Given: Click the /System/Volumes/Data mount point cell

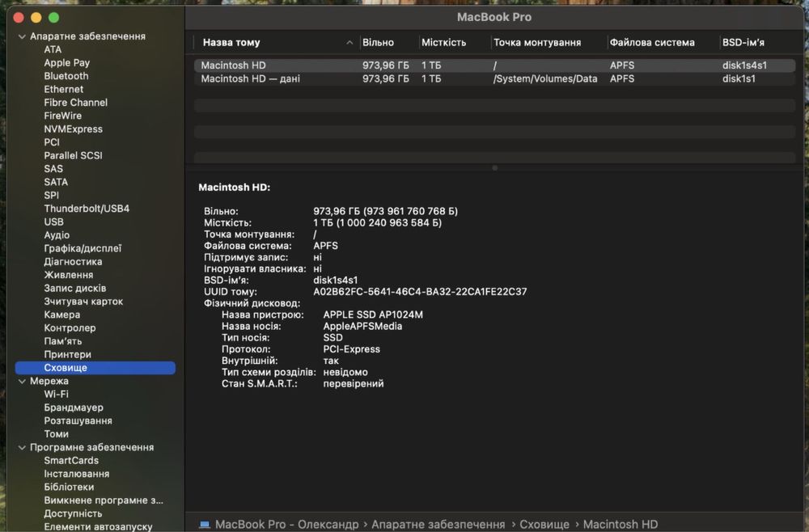Looking at the screenshot, I should click(545, 79).
